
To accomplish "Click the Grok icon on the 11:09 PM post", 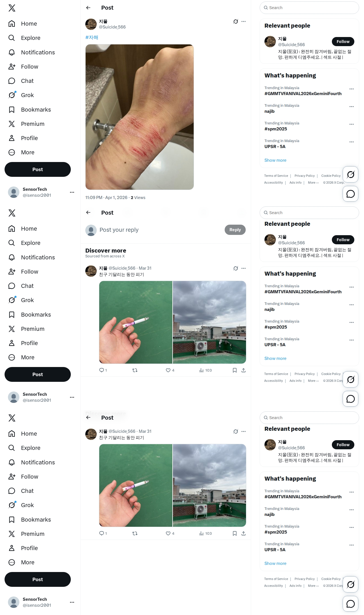I will click(x=235, y=21).
